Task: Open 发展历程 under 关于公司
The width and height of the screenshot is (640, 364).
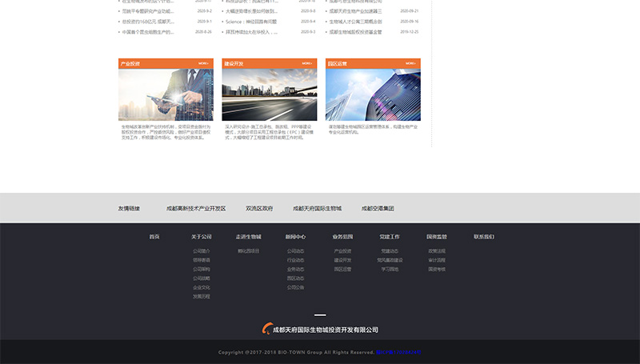Action: (x=202, y=297)
